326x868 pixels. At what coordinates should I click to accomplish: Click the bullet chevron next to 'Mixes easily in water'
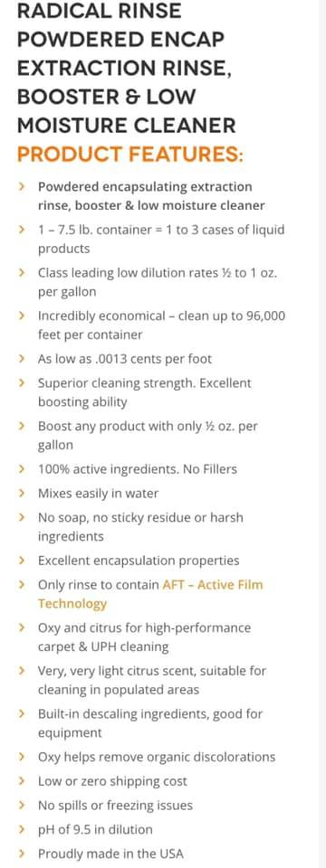click(22, 494)
